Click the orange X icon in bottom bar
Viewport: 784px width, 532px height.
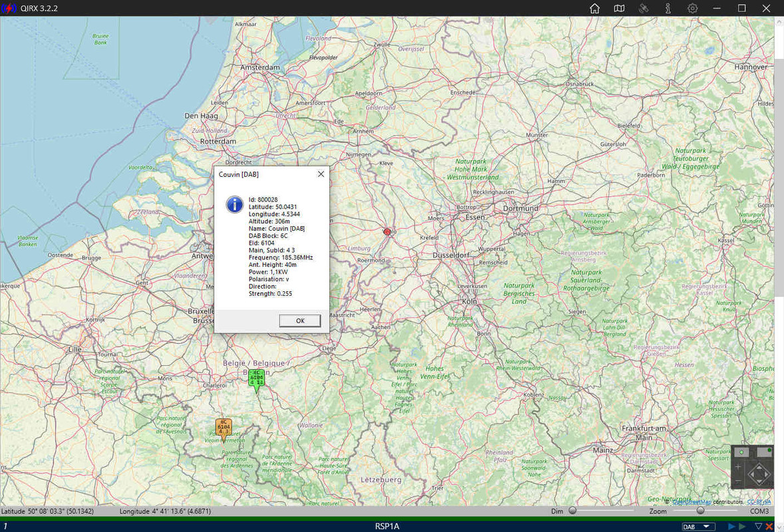click(769, 527)
